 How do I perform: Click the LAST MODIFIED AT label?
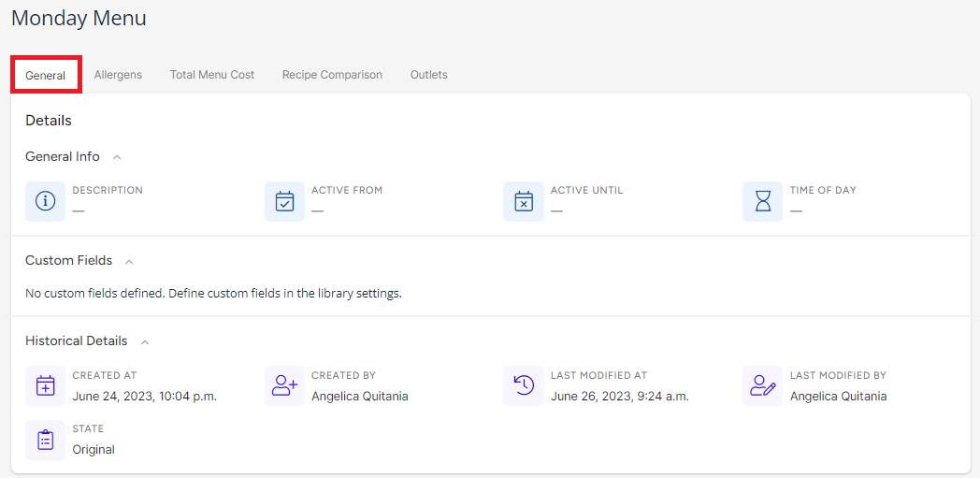pyautogui.click(x=598, y=375)
